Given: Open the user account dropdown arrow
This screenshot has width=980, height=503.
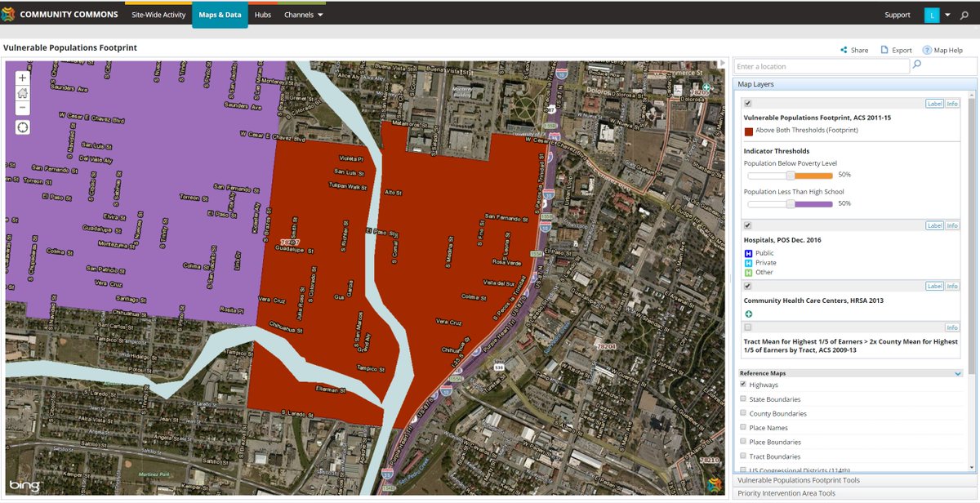Looking at the screenshot, I should (947, 15).
